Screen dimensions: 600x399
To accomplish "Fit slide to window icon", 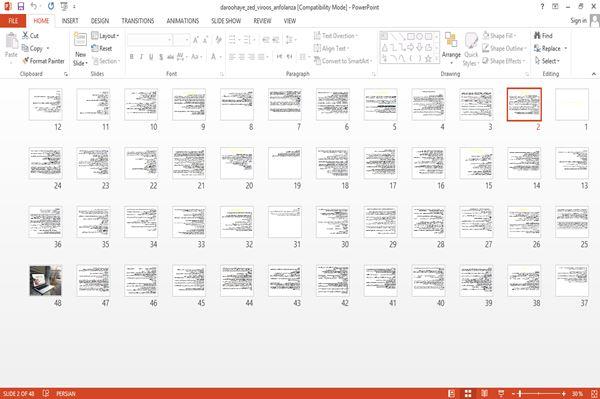I will [594, 393].
